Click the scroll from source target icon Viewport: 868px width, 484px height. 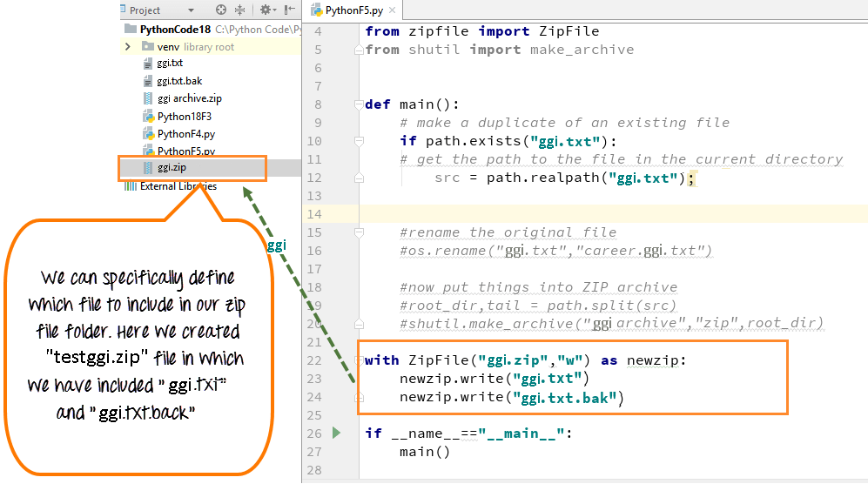click(x=221, y=10)
